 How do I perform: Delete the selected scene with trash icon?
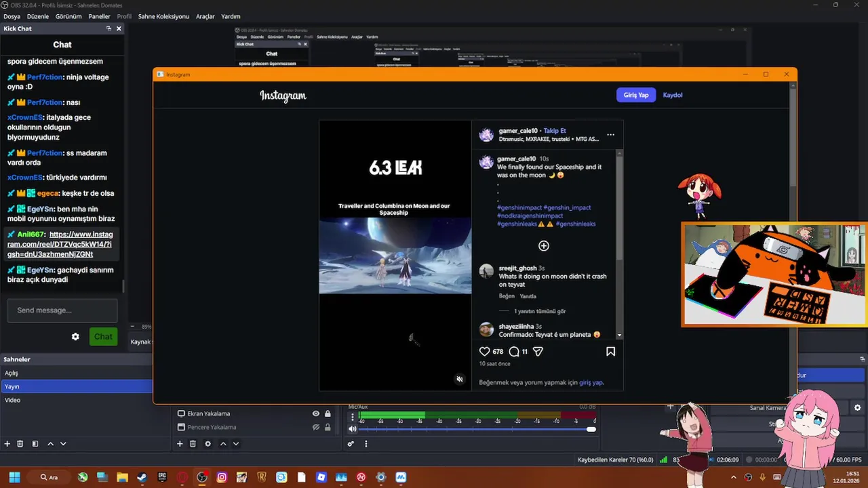pos(20,444)
